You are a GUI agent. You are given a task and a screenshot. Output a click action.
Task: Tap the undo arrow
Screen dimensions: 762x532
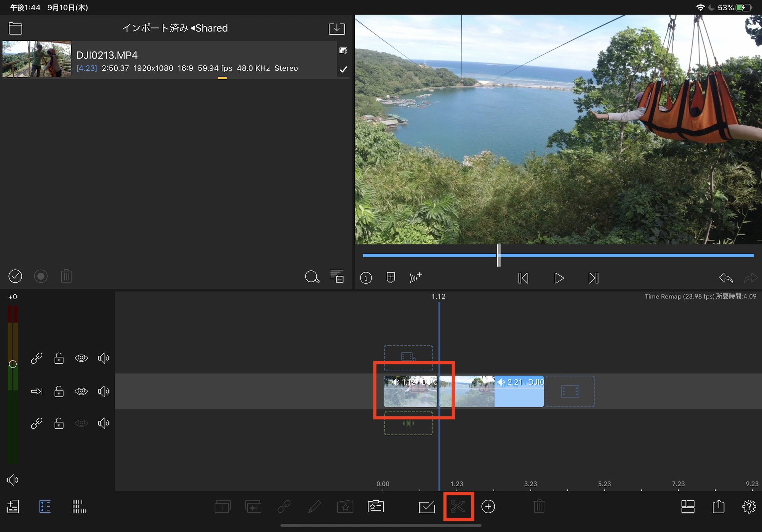point(725,278)
